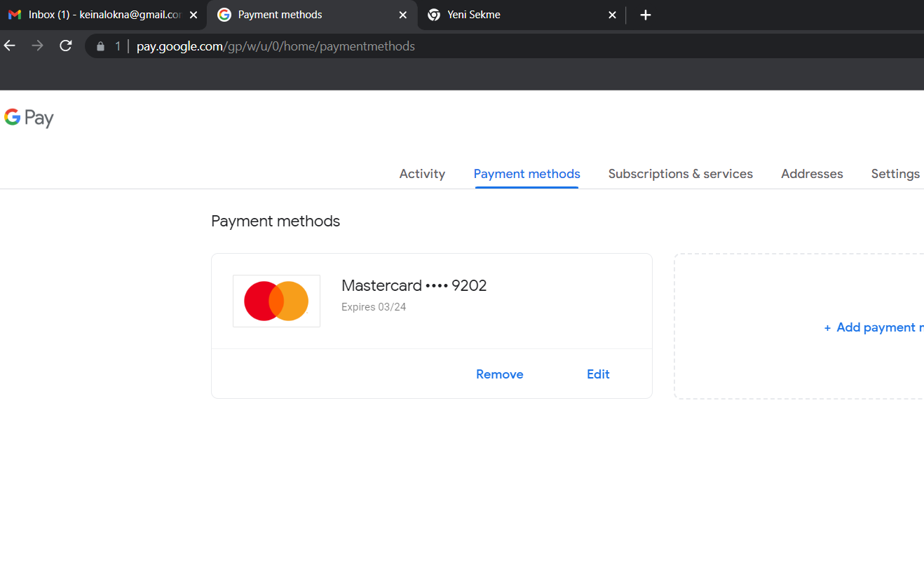924x586 pixels.
Task: Click the Payment methods page heading
Action: click(276, 222)
